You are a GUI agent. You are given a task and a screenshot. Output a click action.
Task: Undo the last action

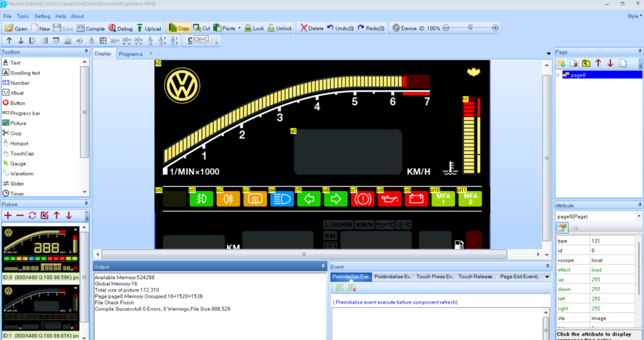click(340, 28)
